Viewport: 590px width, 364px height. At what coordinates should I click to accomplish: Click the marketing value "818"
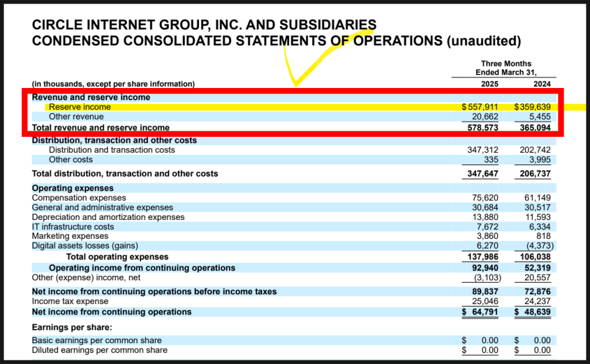pos(544,236)
